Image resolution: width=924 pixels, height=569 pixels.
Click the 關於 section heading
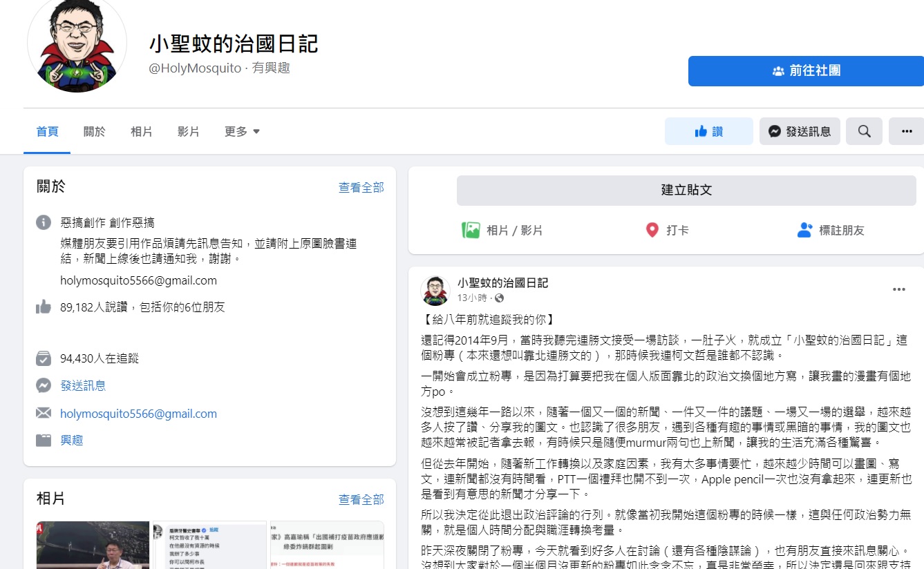51,186
